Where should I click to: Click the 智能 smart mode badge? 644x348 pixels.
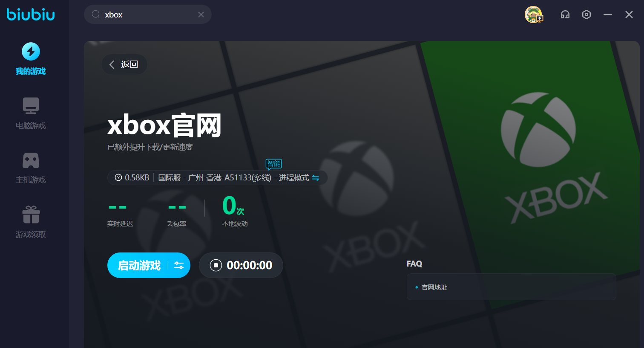pyautogui.click(x=274, y=164)
